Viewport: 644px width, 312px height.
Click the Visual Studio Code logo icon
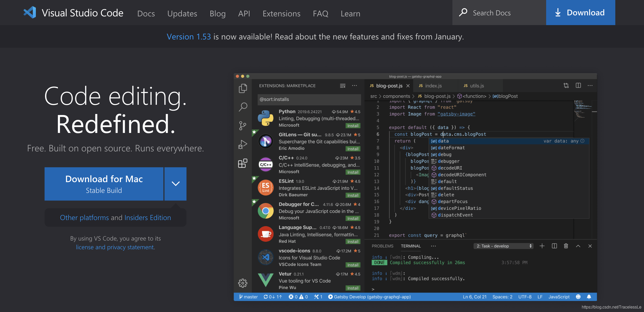tap(30, 13)
